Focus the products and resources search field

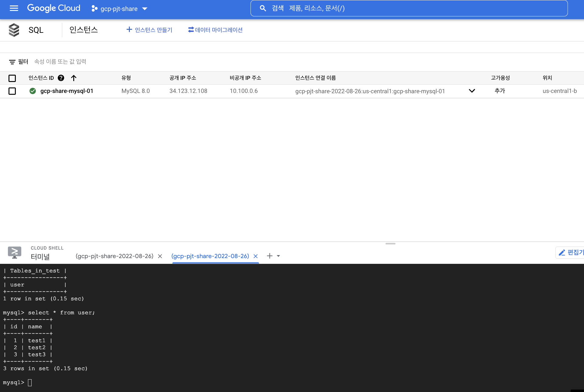409,8
